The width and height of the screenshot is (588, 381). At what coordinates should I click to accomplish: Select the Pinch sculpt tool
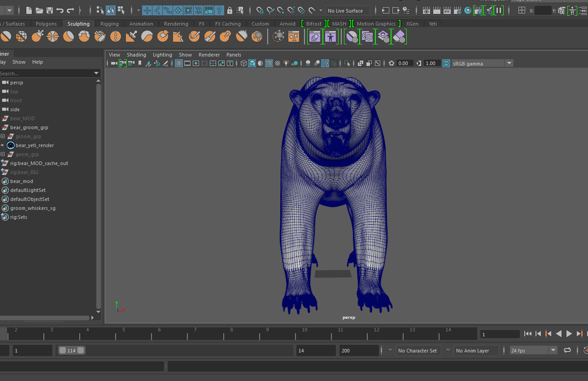[53, 36]
